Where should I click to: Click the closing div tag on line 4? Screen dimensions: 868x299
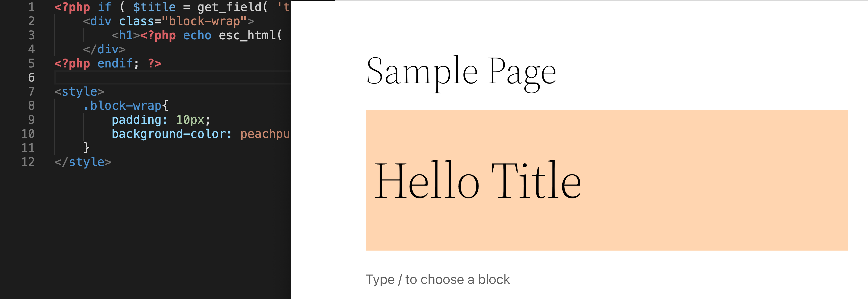104,49
